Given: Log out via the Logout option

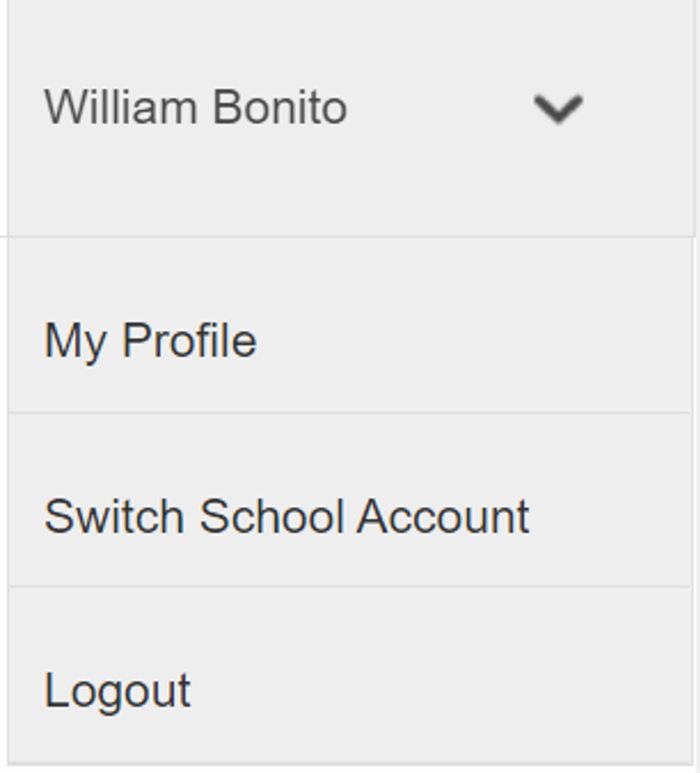Looking at the screenshot, I should pos(117,691).
